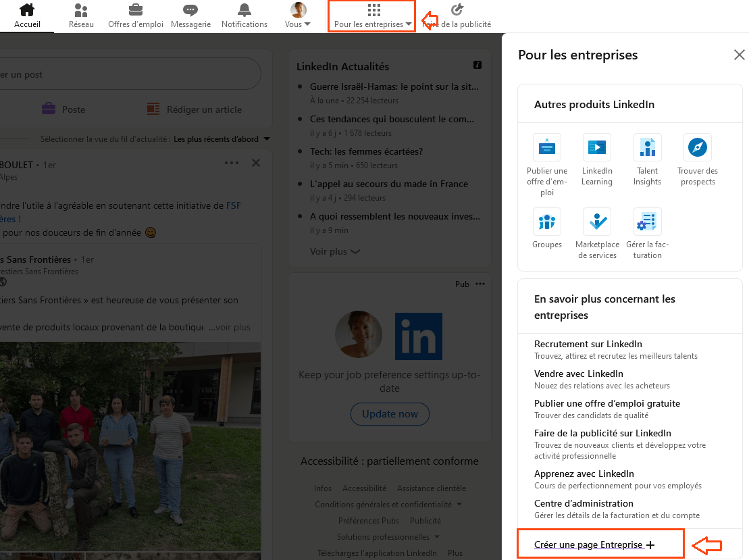The width and height of the screenshot is (749, 560).
Task: Open Trouver des prospects compass icon
Action: 698,147
